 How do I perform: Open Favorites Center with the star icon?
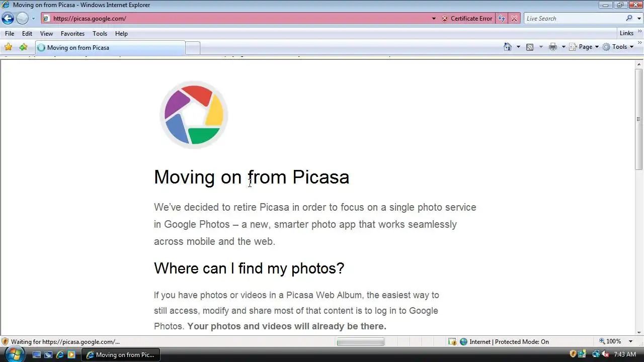click(x=8, y=47)
